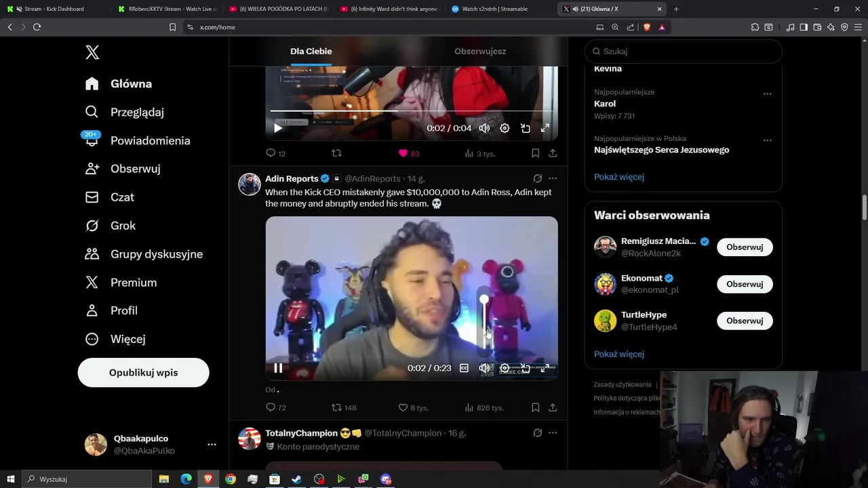
Task: Bookmark the Adin Reports post
Action: click(x=535, y=408)
